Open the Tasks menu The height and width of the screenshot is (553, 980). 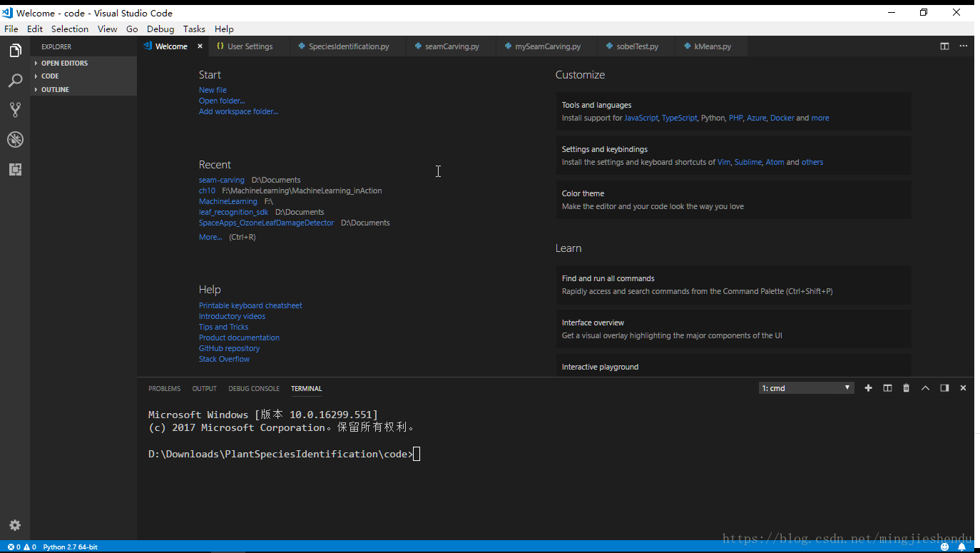coord(194,29)
